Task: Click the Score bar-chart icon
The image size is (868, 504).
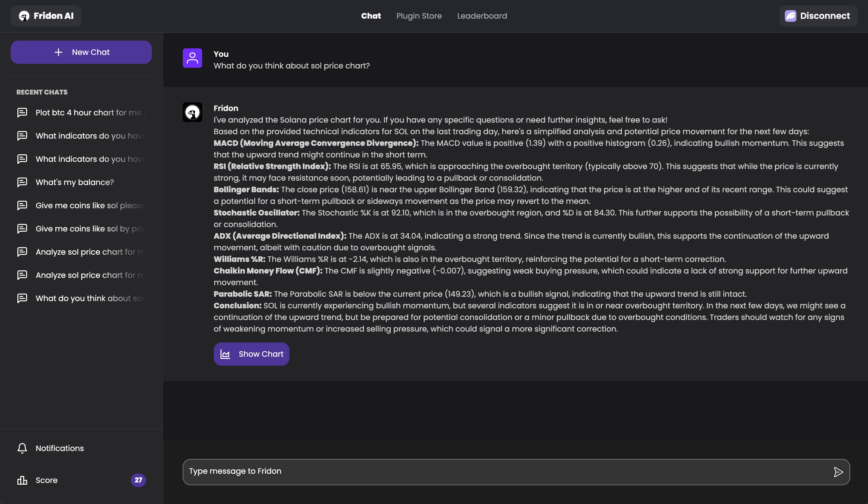Action: (x=22, y=480)
